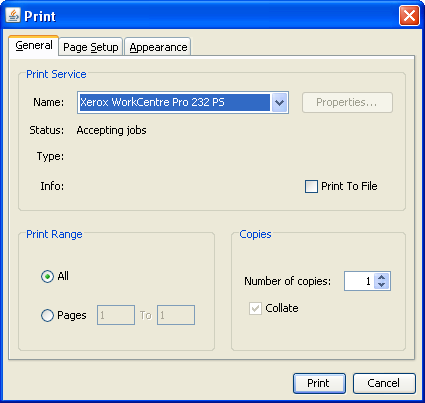This screenshot has width=425, height=403.
Task: Click the Print title bar text
Action: (40, 16)
